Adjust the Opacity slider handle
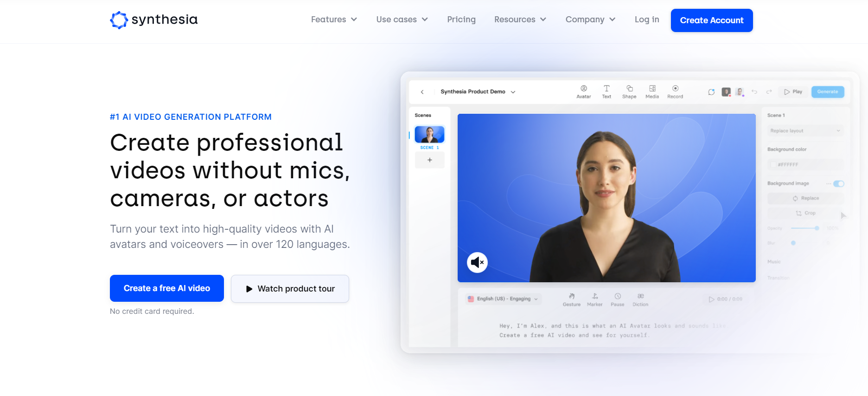The image size is (868, 396). tap(817, 228)
